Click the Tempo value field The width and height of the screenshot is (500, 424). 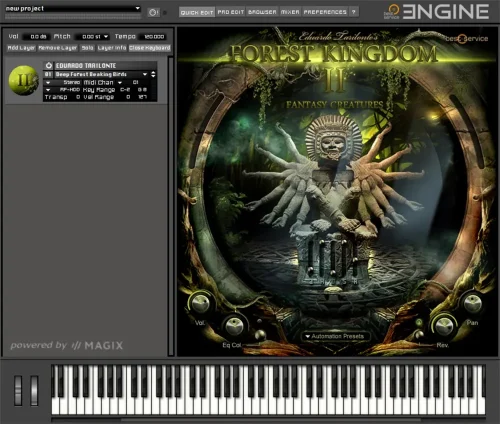153,37
